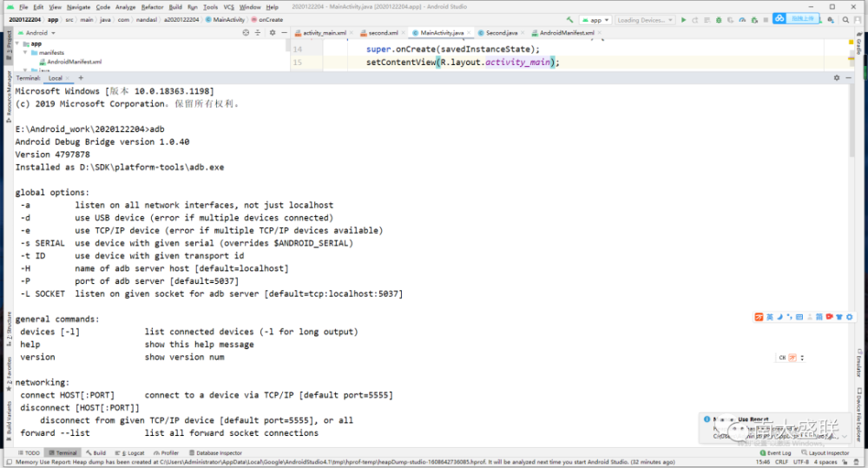Switch to the AndroidManifest.xml editor tab
The height and width of the screenshot is (468, 868).
567,33
